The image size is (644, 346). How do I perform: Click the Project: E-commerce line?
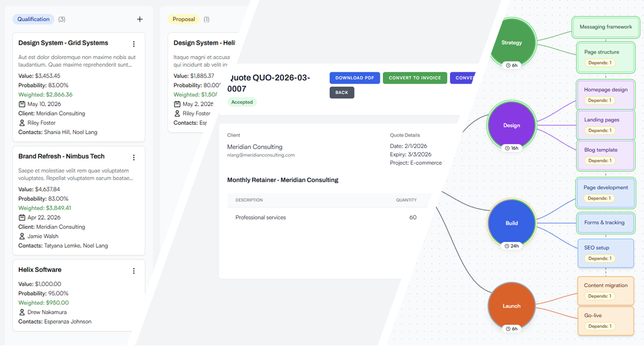pos(416,163)
